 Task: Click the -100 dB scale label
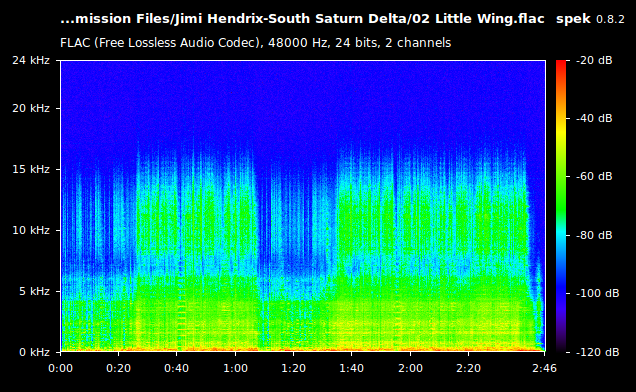coord(597,293)
